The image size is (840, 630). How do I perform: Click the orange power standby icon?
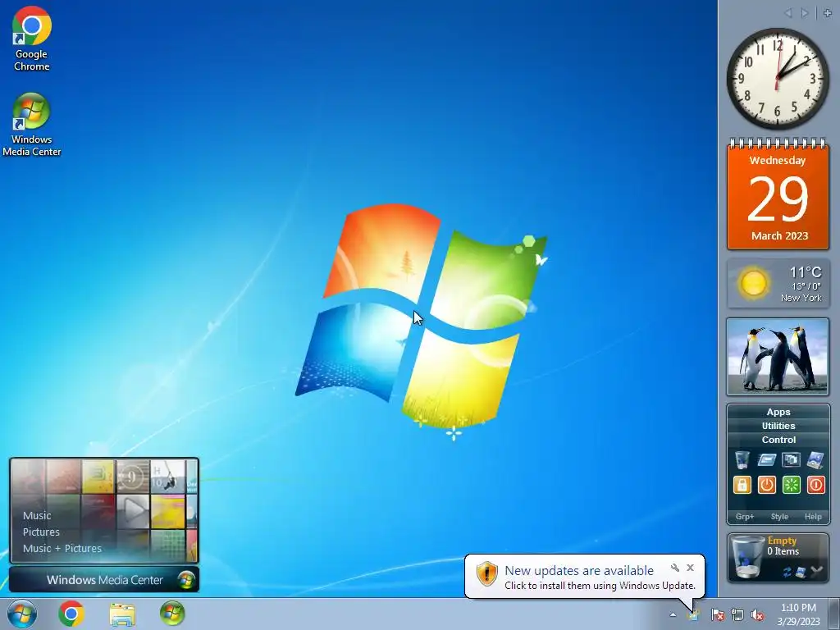tap(767, 485)
